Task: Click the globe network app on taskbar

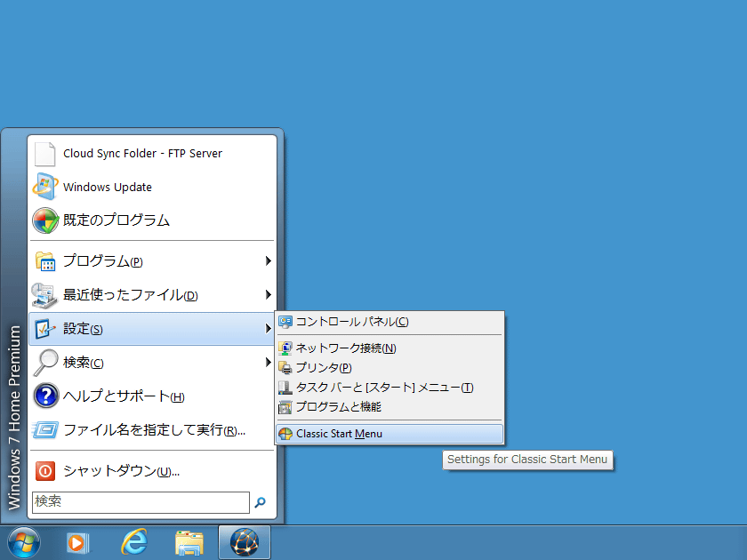Action: pos(245,542)
